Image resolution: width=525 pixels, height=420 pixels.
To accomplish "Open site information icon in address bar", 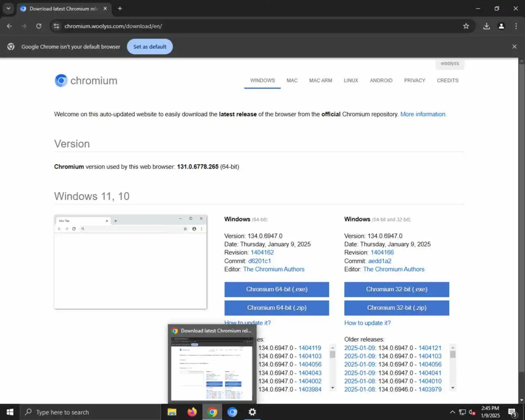I will (56, 26).
